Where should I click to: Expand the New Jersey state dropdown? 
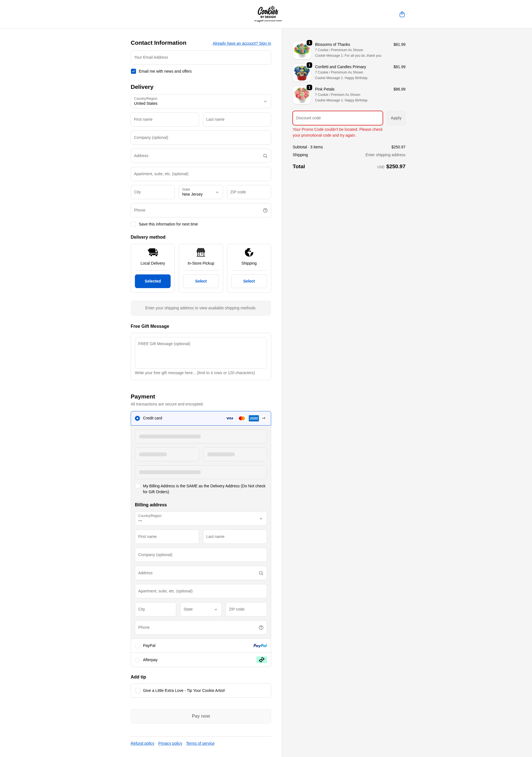(201, 192)
